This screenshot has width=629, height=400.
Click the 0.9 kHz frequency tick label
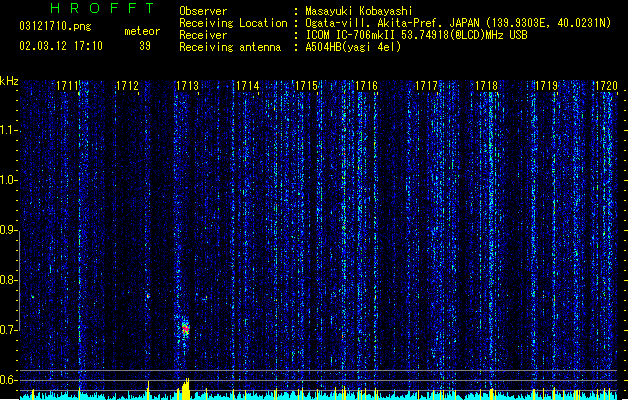tap(8, 230)
